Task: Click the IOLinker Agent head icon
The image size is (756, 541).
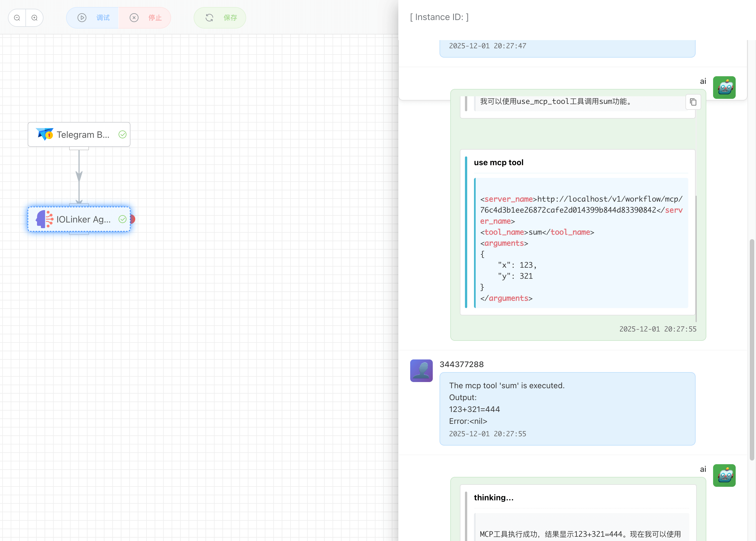Action: pyautogui.click(x=44, y=219)
